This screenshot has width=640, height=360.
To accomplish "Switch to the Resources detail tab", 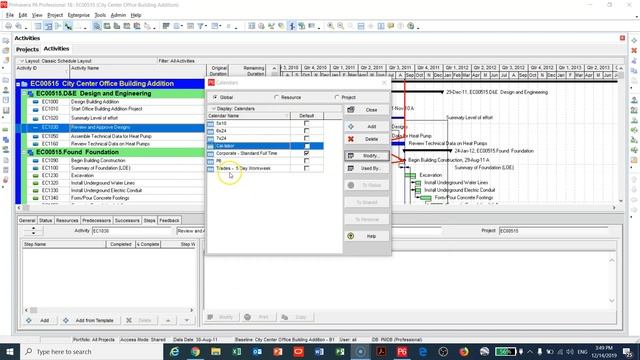I will 67,220.
